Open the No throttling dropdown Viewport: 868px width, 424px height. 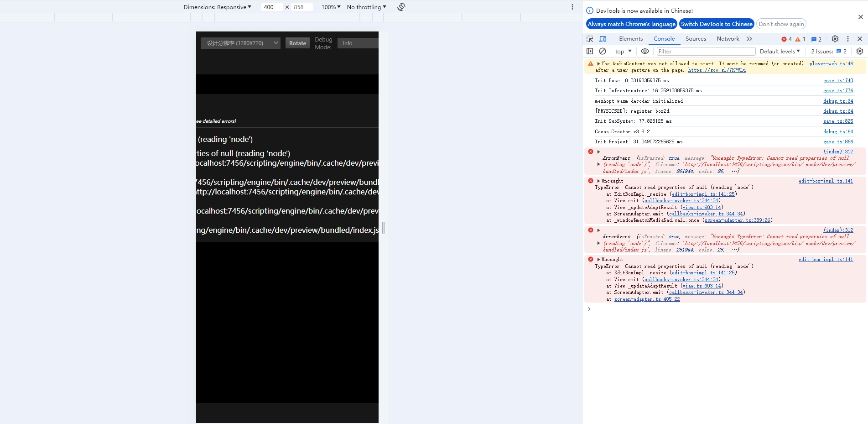367,7
